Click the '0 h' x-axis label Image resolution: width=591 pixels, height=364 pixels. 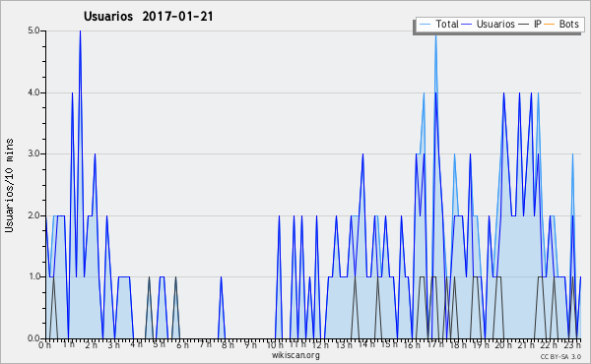[44, 345]
